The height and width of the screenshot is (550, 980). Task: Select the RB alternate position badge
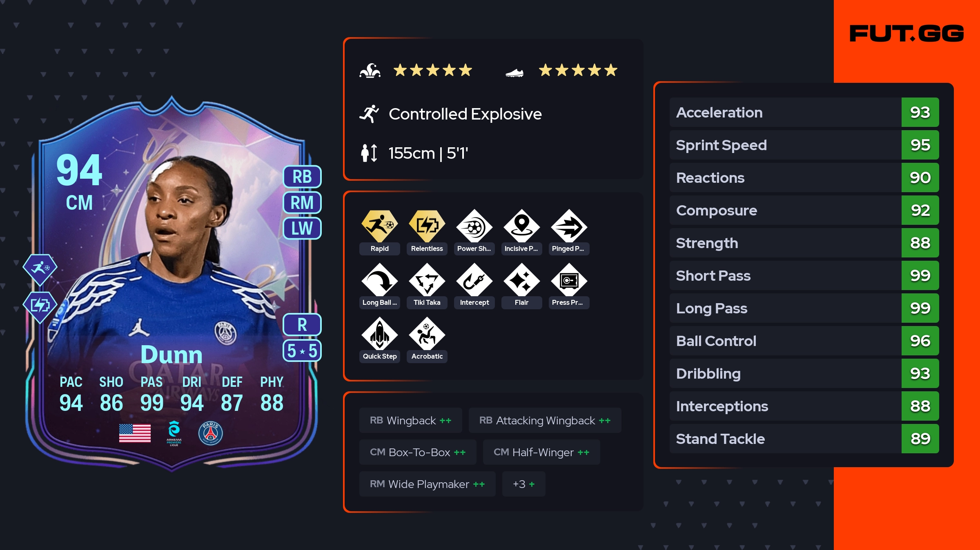(x=302, y=177)
